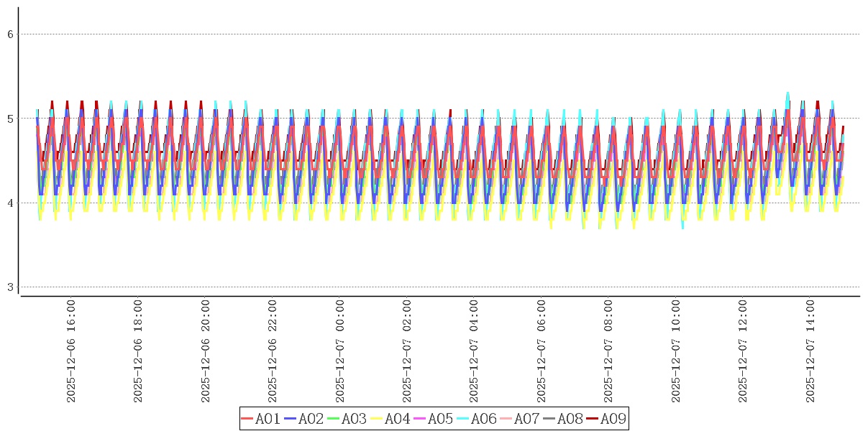Image resolution: width=868 pixels, height=431 pixels.
Task: Select the 2025-12-06 20:00 x-axis label
Action: tap(206, 351)
